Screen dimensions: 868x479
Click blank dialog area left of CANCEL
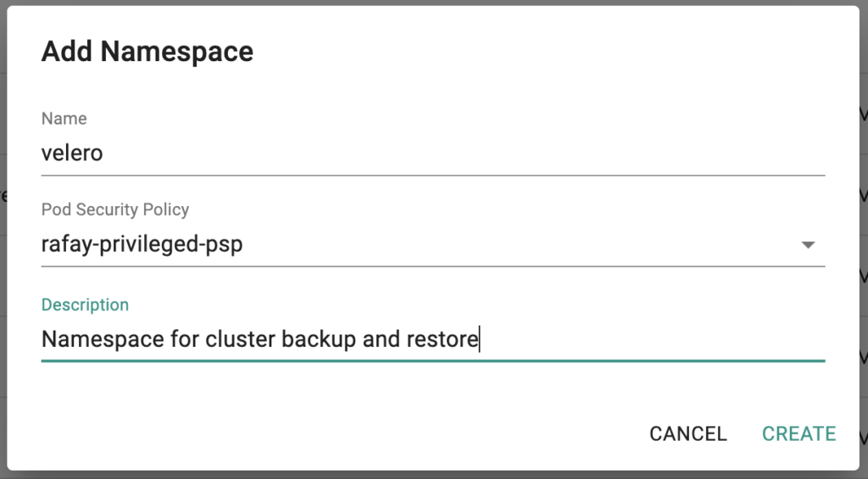tap(339, 433)
